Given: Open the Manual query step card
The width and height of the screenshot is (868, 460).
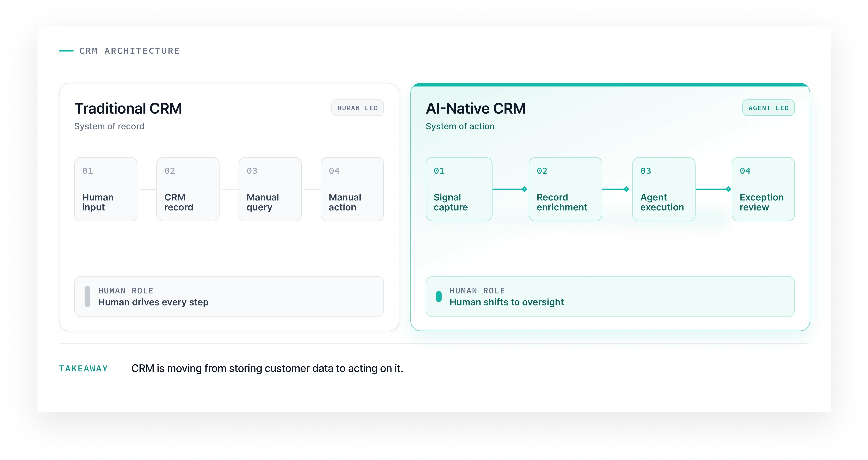Looking at the screenshot, I should pyautogui.click(x=270, y=189).
